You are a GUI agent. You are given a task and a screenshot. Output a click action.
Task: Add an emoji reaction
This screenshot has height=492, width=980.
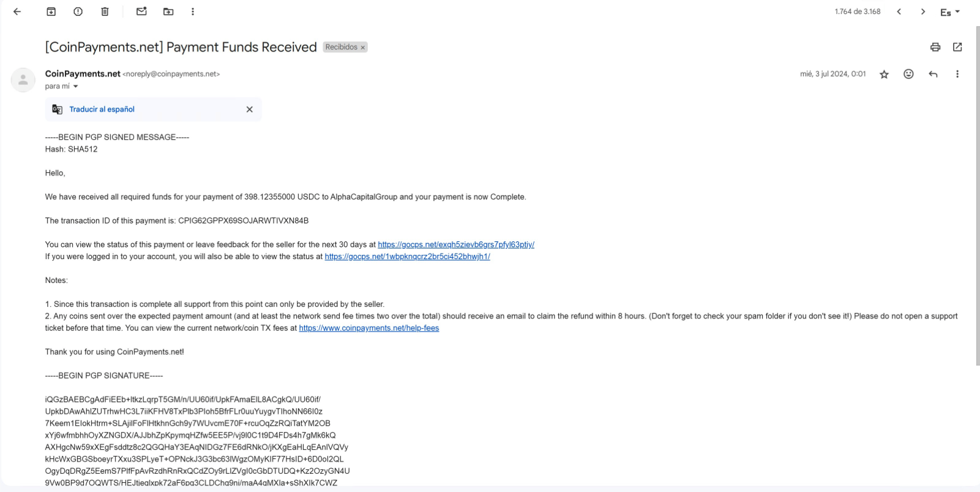(908, 74)
